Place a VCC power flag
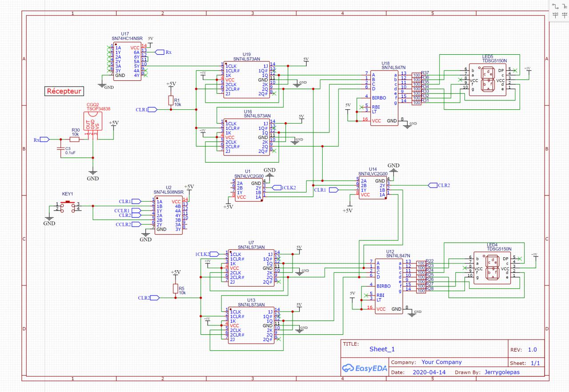The image size is (569, 392). [x=555, y=15]
